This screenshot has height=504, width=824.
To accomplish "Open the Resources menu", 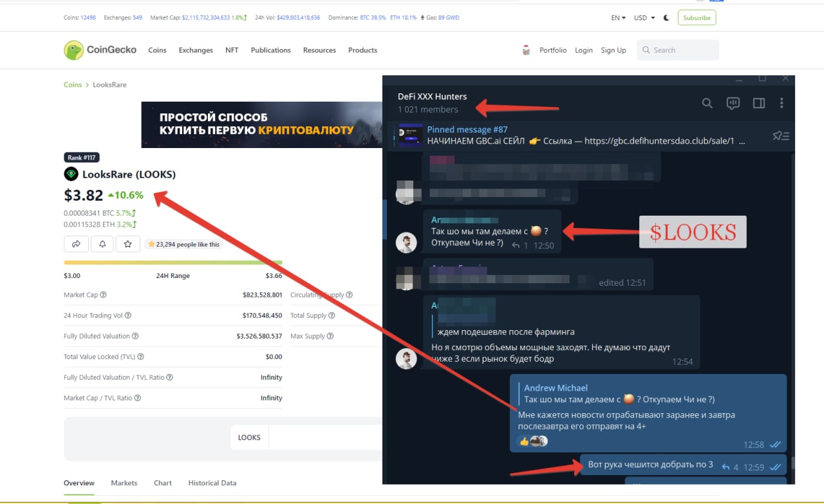I will (x=319, y=50).
